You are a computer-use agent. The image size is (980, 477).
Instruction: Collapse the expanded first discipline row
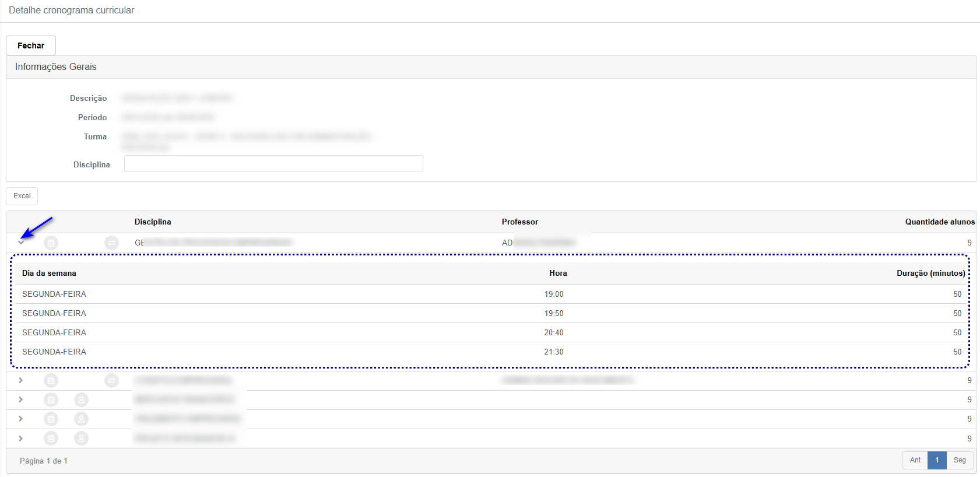(x=21, y=243)
